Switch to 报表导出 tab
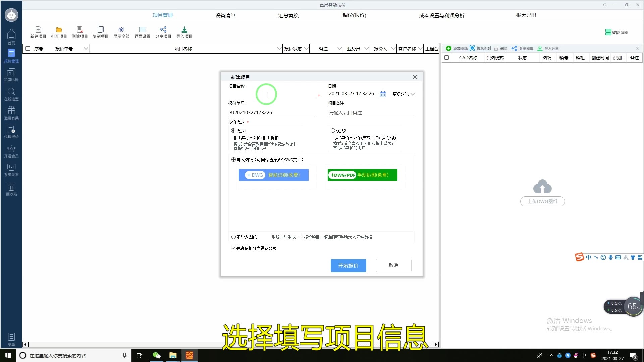Viewport: 644px width, 362px height. (526, 15)
